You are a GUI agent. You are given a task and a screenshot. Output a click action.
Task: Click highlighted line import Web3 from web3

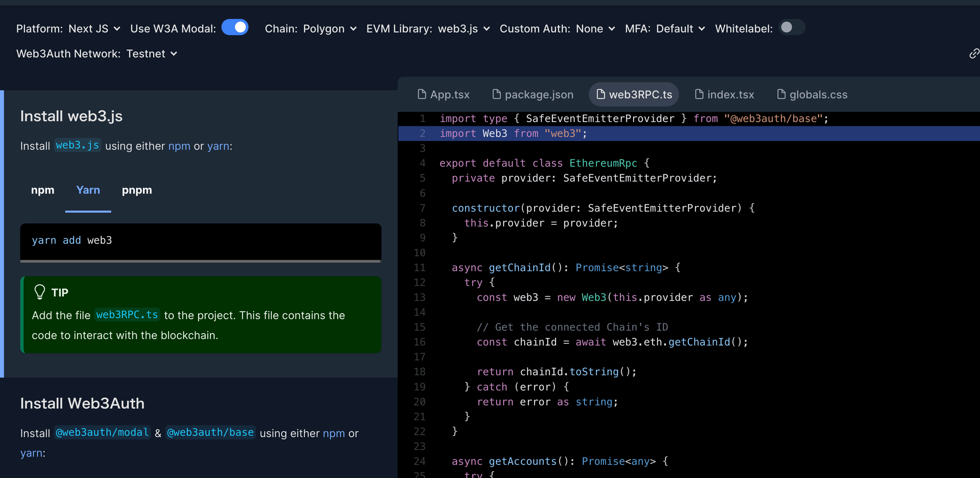click(x=688, y=133)
